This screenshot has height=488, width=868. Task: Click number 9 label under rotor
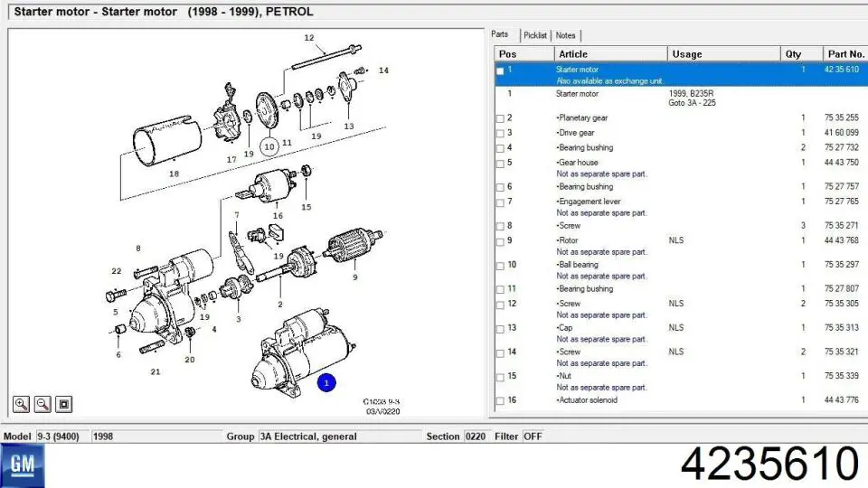click(354, 277)
